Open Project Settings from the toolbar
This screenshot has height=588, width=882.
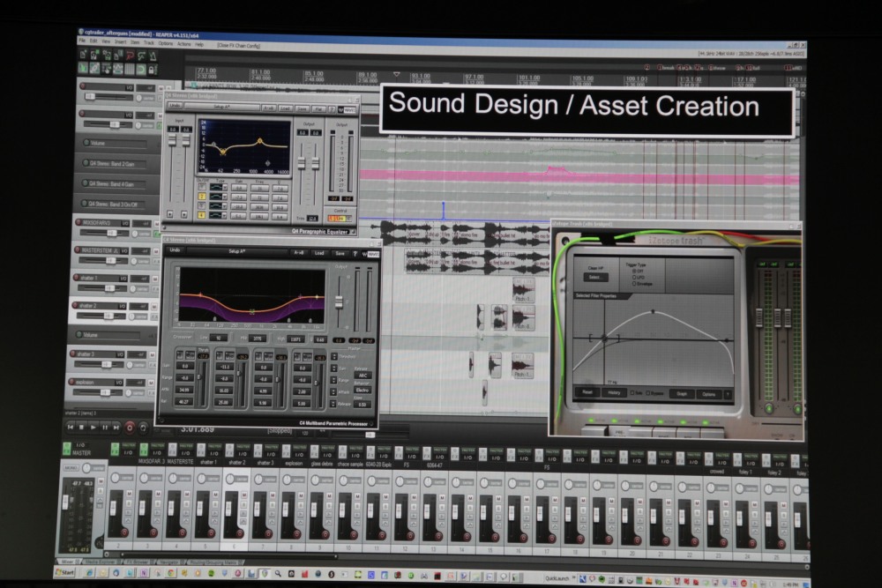tap(118, 55)
